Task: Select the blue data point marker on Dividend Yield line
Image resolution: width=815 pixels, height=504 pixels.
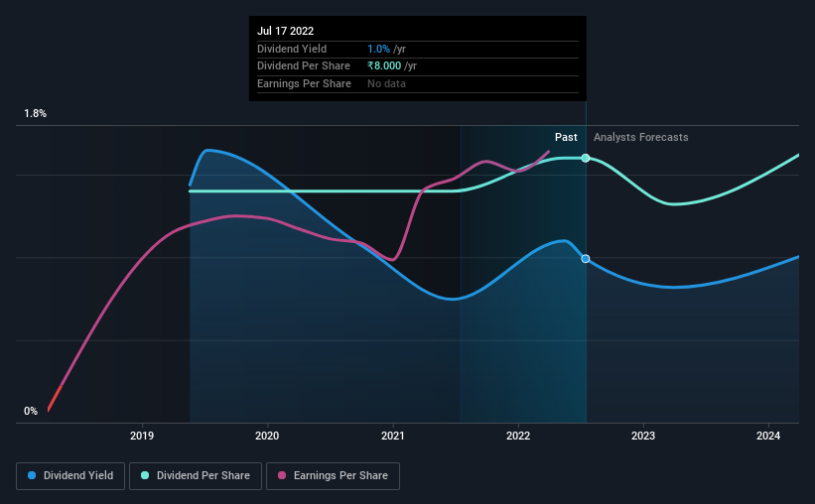Action: (x=586, y=259)
